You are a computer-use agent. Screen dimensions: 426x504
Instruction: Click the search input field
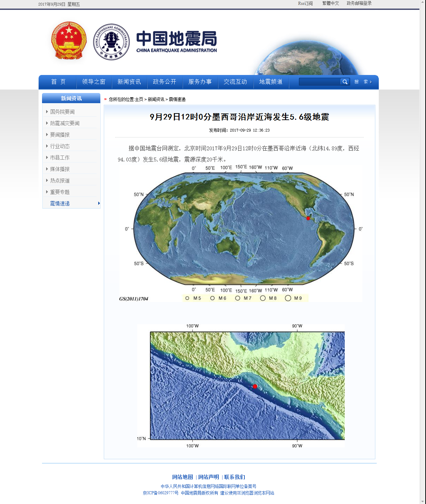[x=319, y=82]
